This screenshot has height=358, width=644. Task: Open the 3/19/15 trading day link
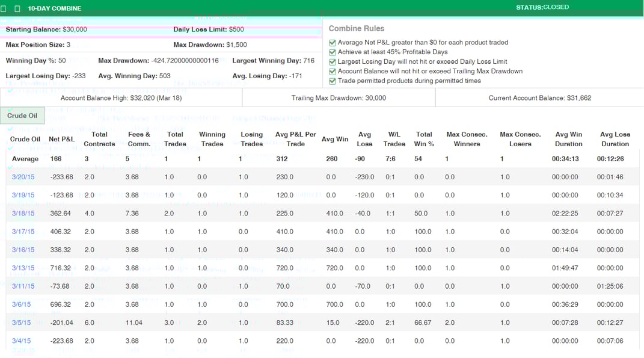coord(23,196)
